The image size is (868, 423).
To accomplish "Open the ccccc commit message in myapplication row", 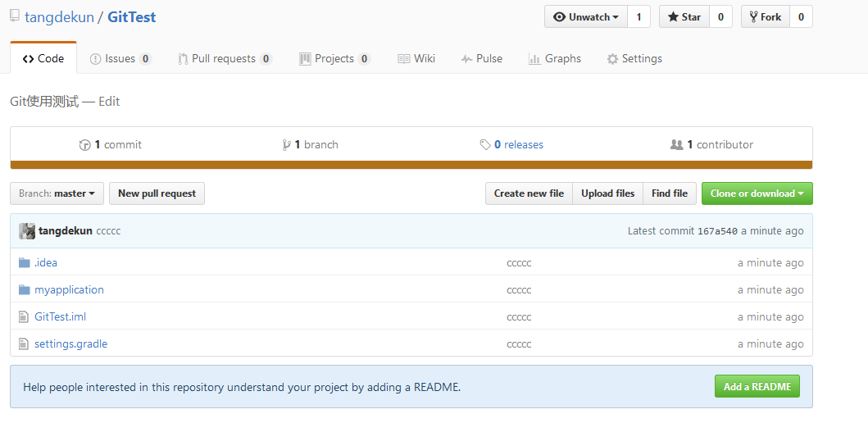I will pyautogui.click(x=520, y=290).
